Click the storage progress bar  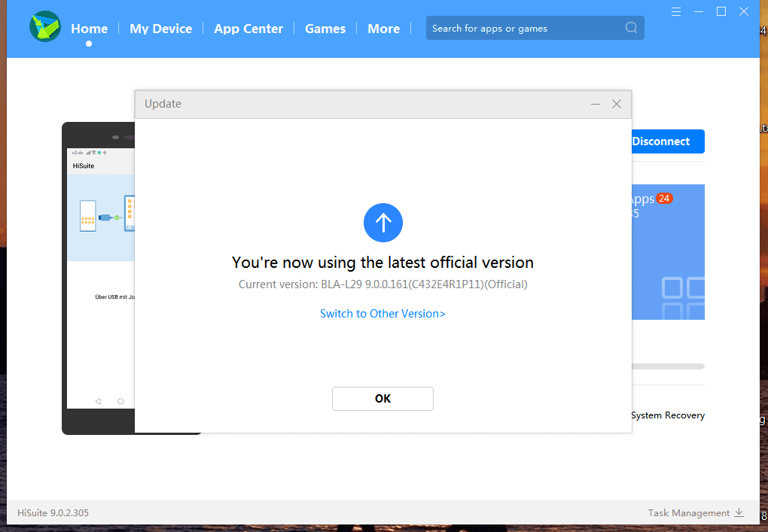pos(668,366)
